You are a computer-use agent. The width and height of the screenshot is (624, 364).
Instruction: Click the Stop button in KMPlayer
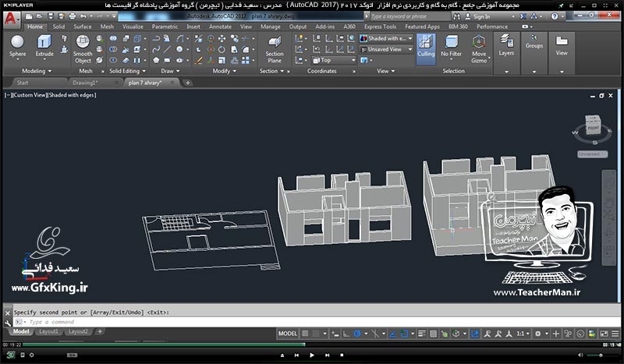click(342, 355)
